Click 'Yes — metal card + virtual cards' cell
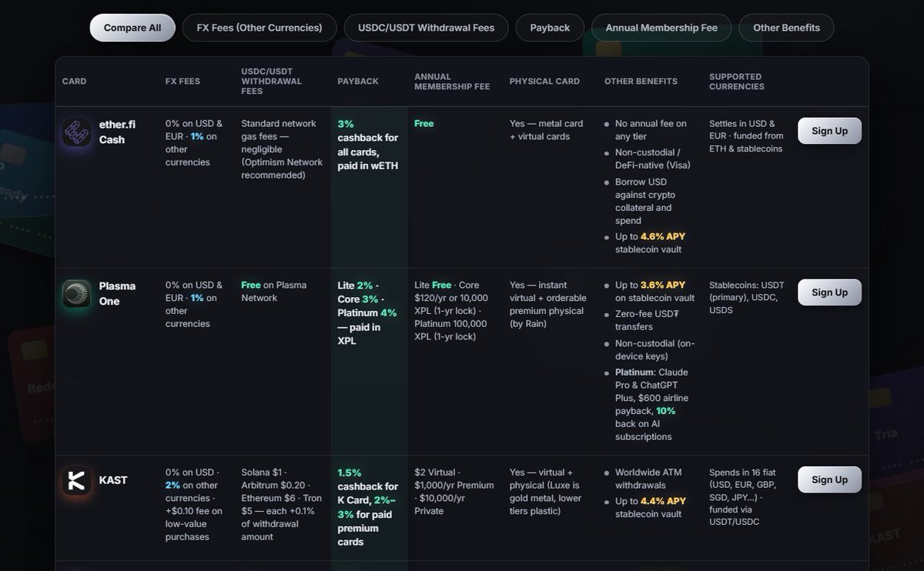This screenshot has width=924, height=571. coord(546,130)
